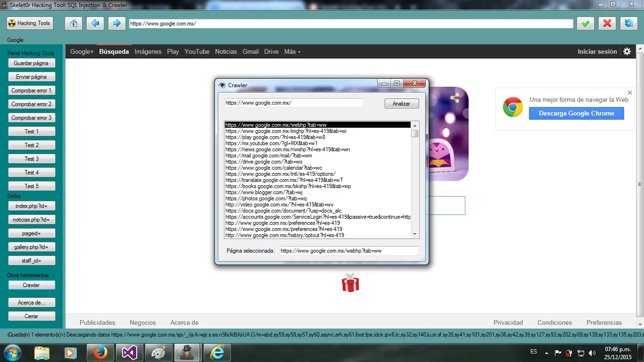Click Iniciar sesión
The height and width of the screenshot is (362, 644).
597,51
